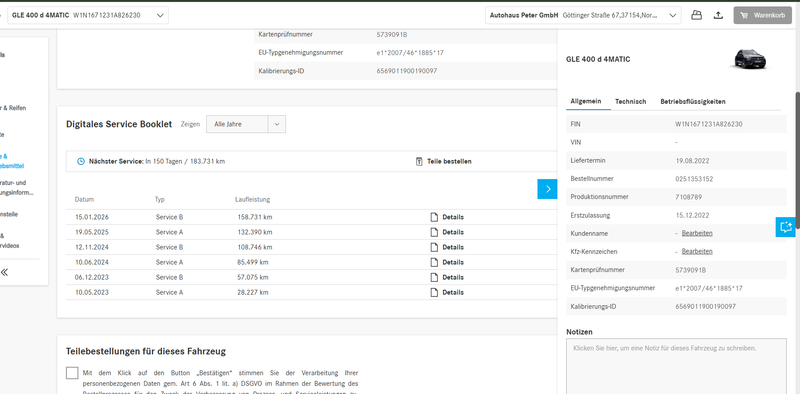This screenshot has height=394, width=800.
Task: Click document icon in 57.075 km row
Action: pos(434,277)
